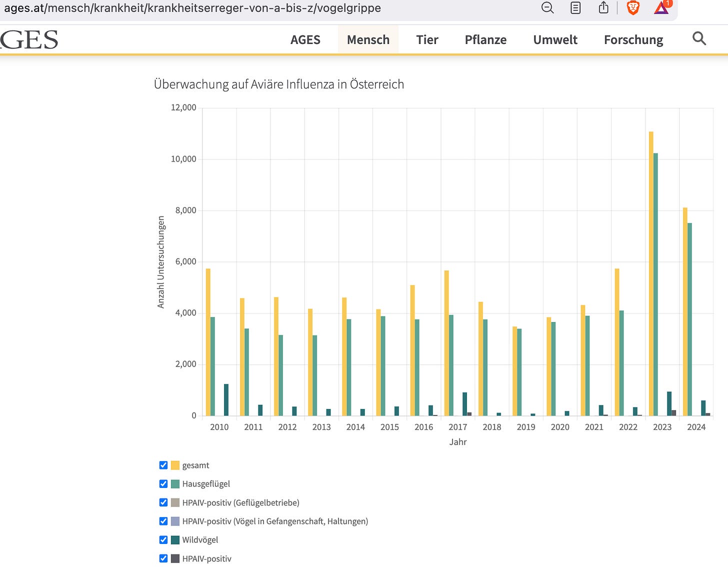
Task: Uncheck the Hausgeflügel series checkbox
Action: 163,483
